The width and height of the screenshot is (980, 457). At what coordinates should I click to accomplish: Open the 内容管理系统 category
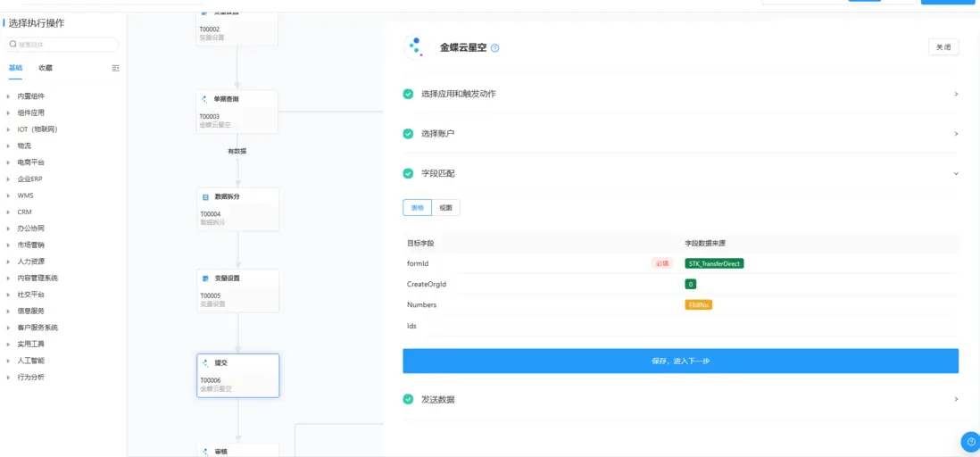pyautogui.click(x=37, y=278)
